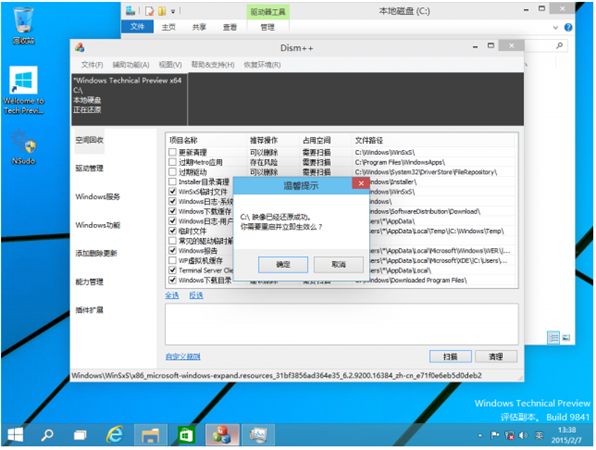The width and height of the screenshot is (596, 450).
Task: Click network tray icon
Action: (x=509, y=435)
